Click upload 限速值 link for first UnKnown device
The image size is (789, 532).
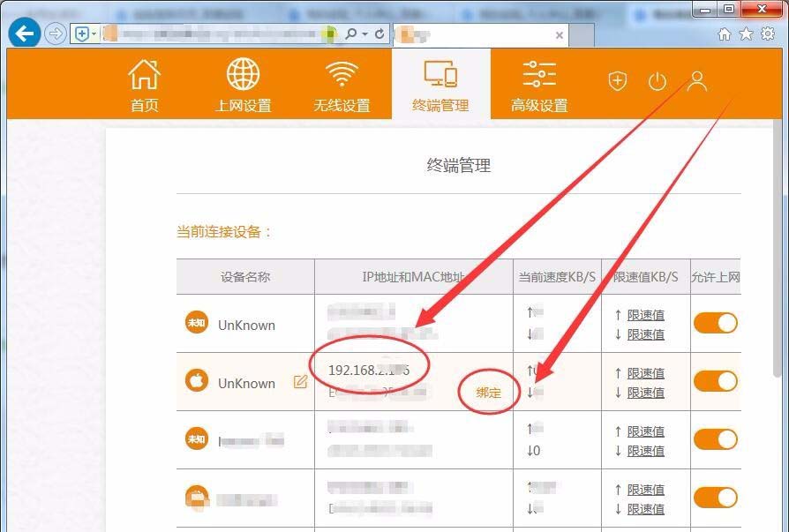(645, 315)
